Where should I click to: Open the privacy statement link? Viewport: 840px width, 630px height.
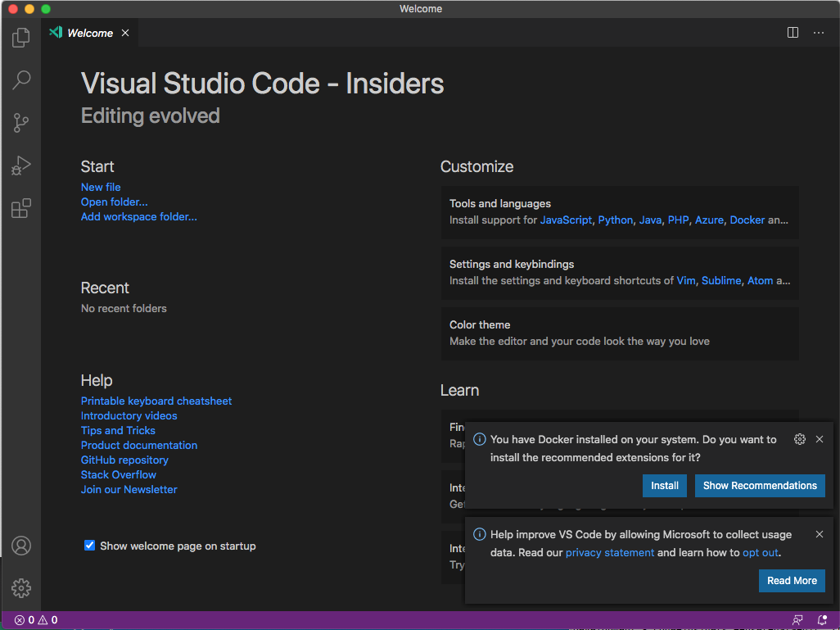(x=610, y=552)
